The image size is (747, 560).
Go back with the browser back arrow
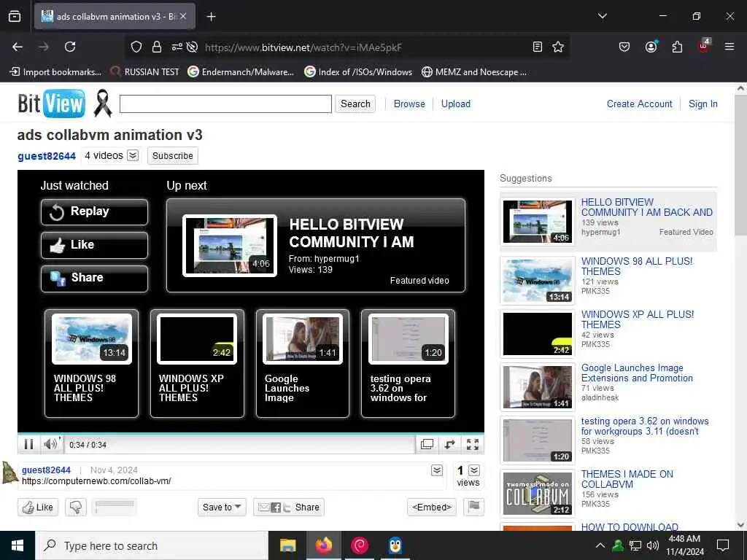[x=18, y=47]
